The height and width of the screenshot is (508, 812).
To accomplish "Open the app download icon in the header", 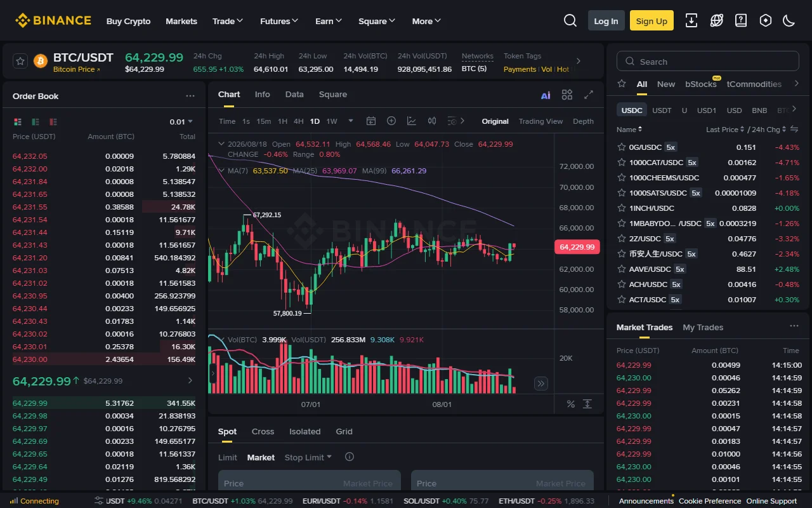I will pos(691,20).
